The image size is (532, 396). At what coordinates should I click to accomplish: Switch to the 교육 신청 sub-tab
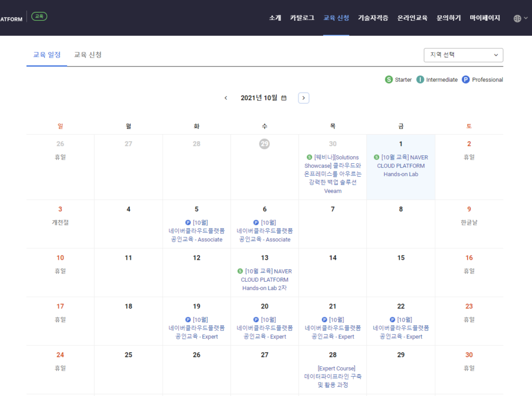click(x=88, y=55)
